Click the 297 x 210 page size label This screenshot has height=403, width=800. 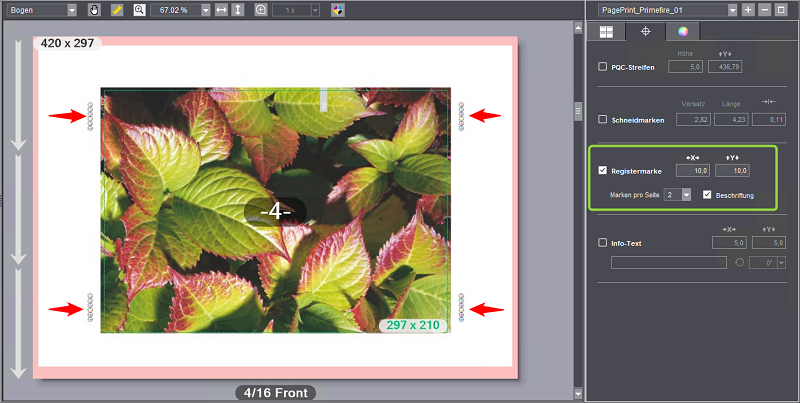[413, 325]
